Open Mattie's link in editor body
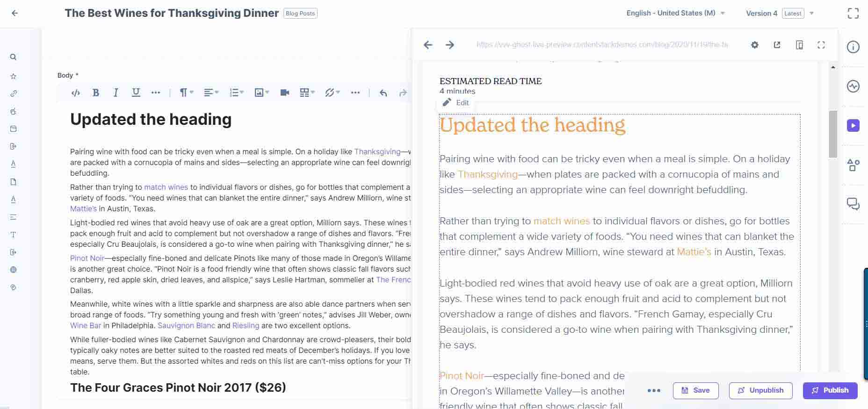868x409 pixels. [x=83, y=208]
